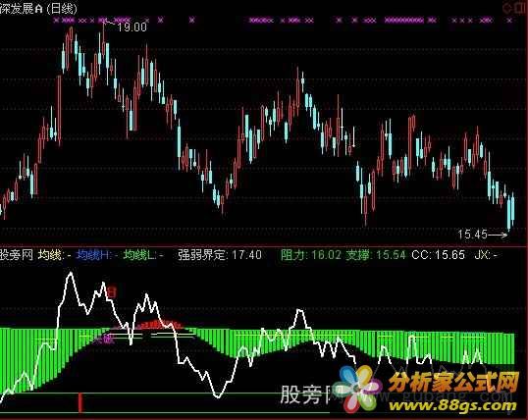The height and width of the screenshot is (420, 528).
Task: Click the 均线H indicator label
Action: [x=96, y=254]
